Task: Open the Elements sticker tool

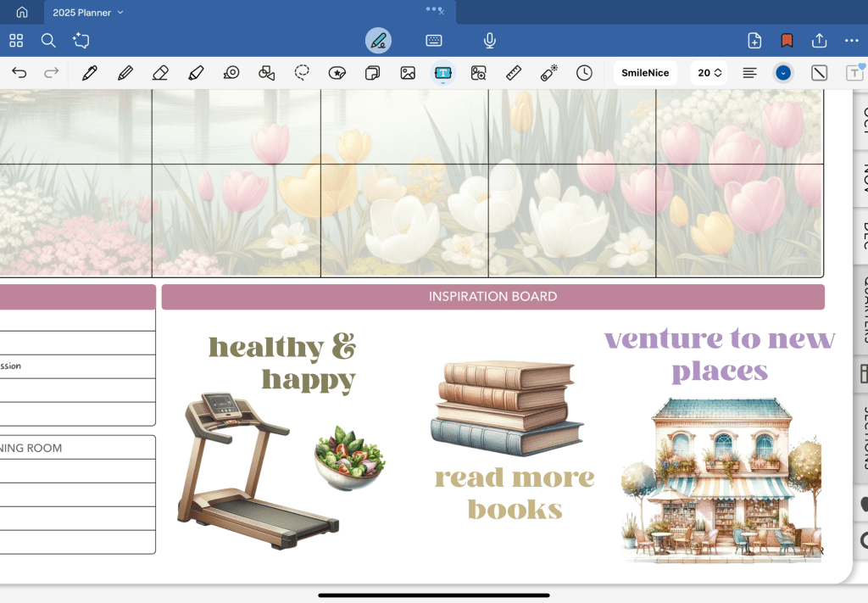Action: coord(337,73)
